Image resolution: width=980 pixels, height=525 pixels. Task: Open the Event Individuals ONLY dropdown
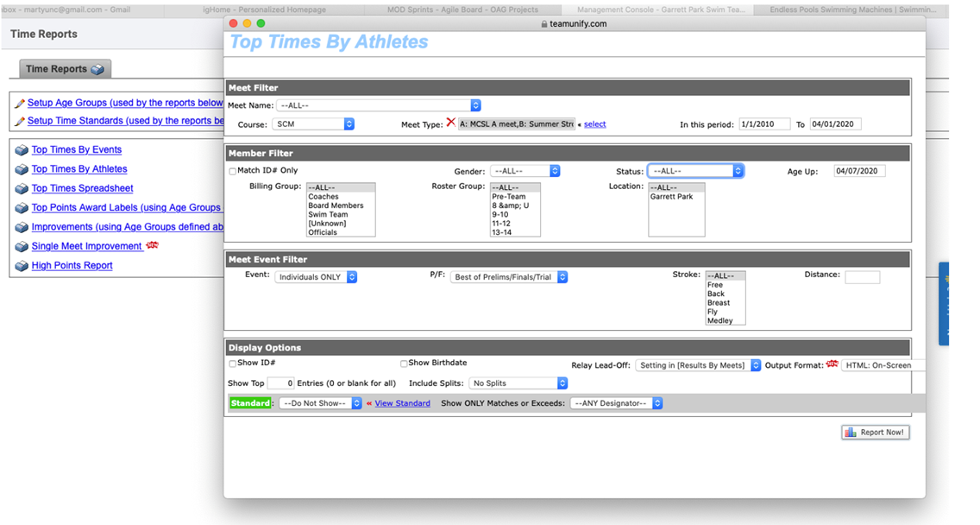[x=316, y=277]
